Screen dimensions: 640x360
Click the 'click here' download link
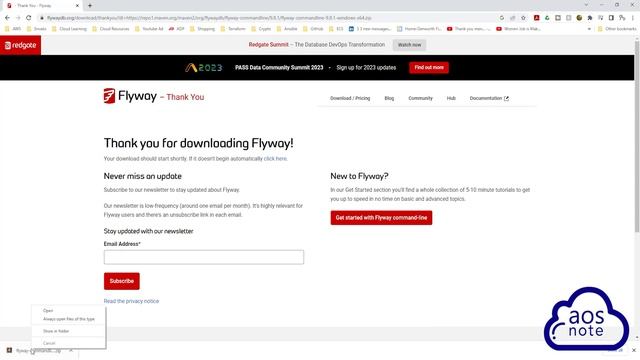point(275,158)
